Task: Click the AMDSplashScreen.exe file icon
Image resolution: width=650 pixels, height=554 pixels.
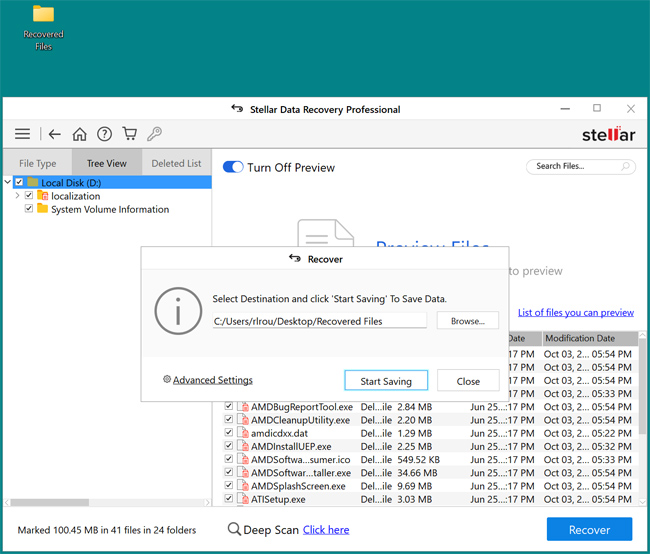Action: [243, 486]
